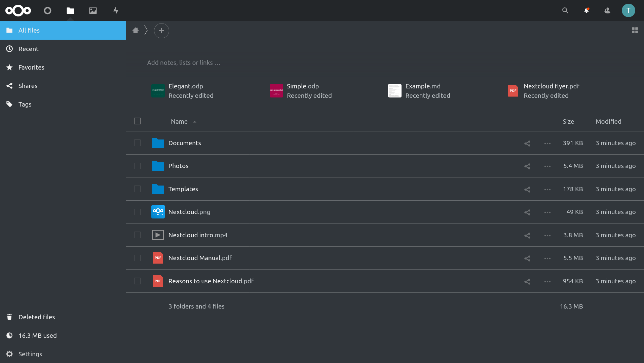Screen dimensions: 644x363
Task: Open the search magnifier icon
Action: (x=565, y=11)
